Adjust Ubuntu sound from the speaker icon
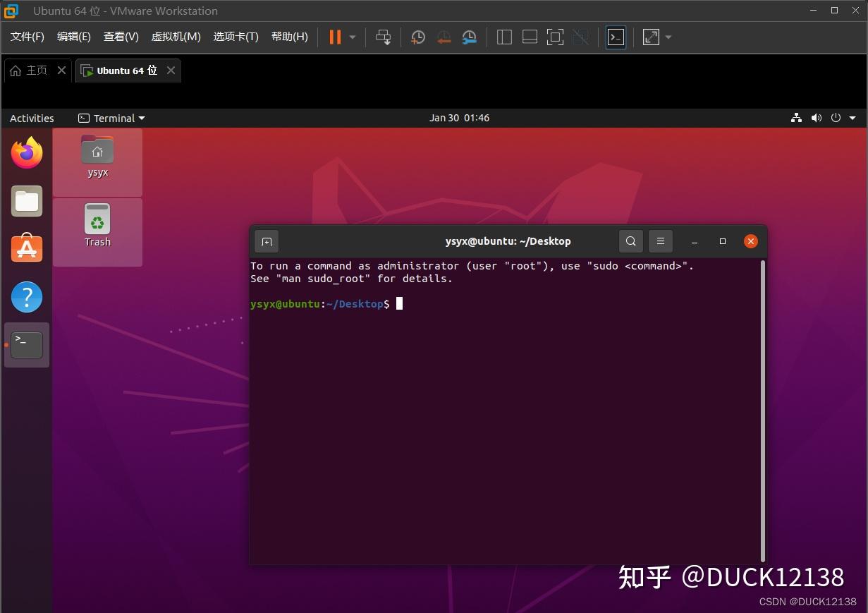 [x=816, y=118]
